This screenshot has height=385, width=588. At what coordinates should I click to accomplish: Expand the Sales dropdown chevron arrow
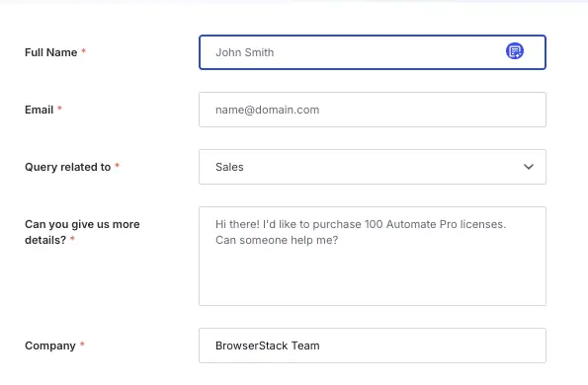point(529,167)
